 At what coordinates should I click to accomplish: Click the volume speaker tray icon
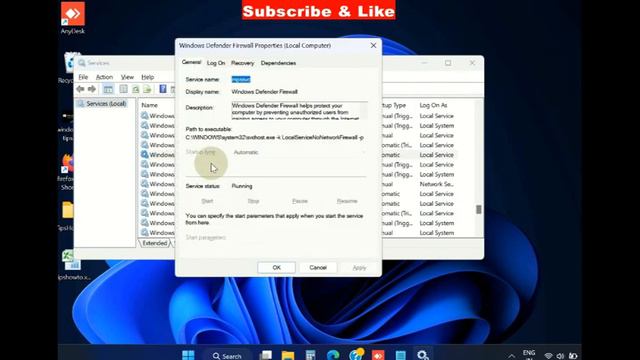click(x=560, y=356)
